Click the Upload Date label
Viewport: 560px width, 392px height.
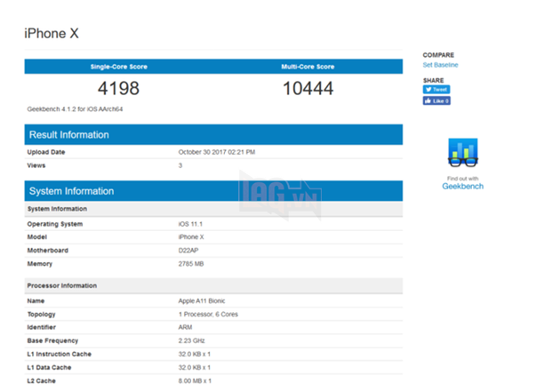click(x=46, y=152)
